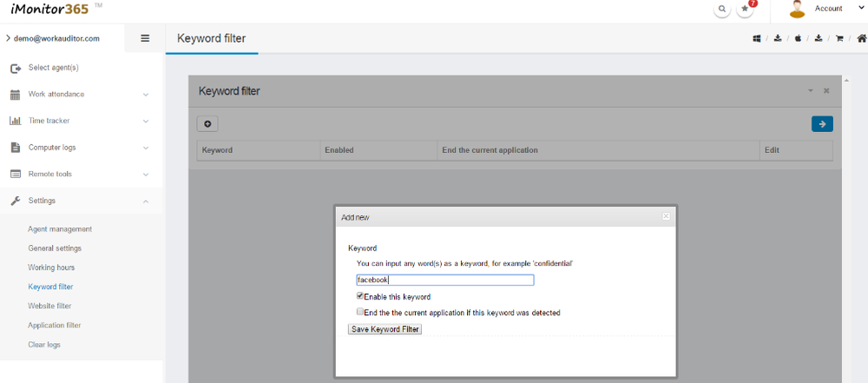Click the Save Keyword Filter button
Image resolution: width=868 pixels, height=383 pixels.
(x=385, y=329)
